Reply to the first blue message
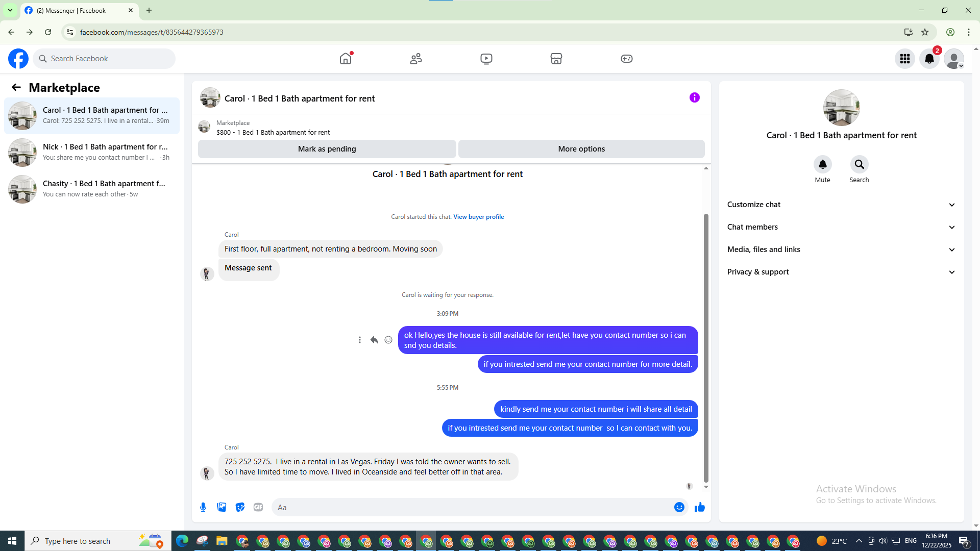The width and height of the screenshot is (980, 551). [x=374, y=340]
